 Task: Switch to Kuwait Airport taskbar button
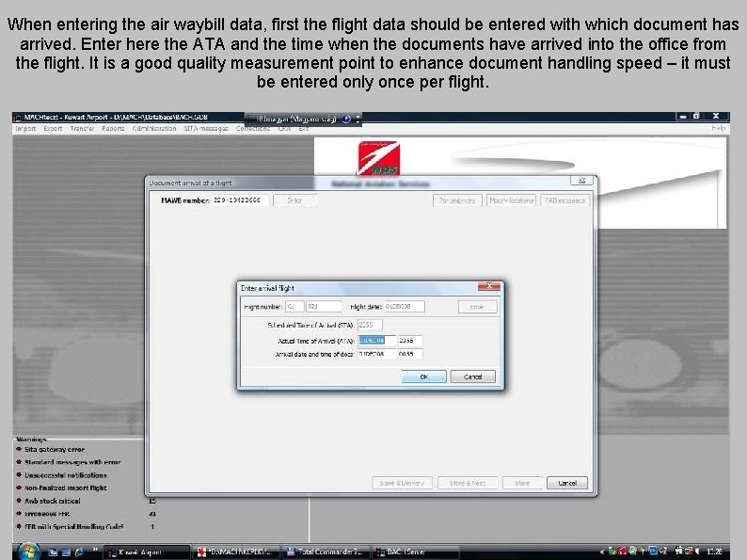point(147,552)
